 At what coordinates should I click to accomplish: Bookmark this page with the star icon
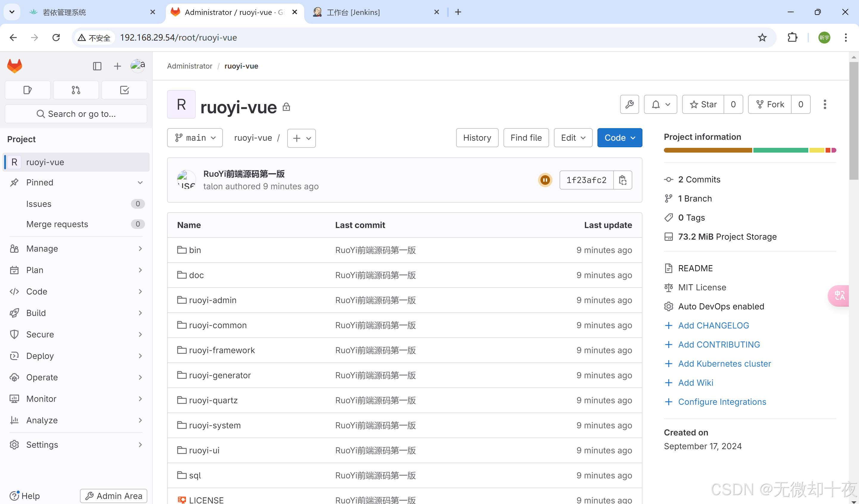coord(762,38)
